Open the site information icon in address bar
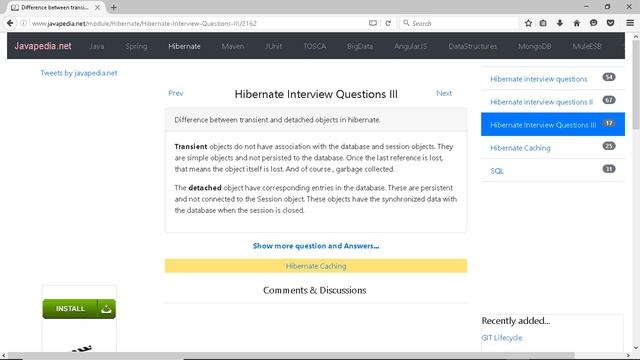 coord(24,23)
